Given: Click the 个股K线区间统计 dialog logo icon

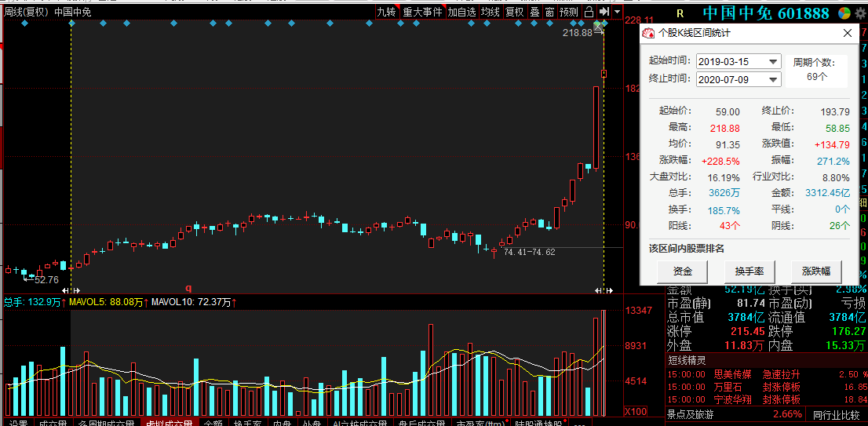Looking at the screenshot, I should [x=648, y=33].
